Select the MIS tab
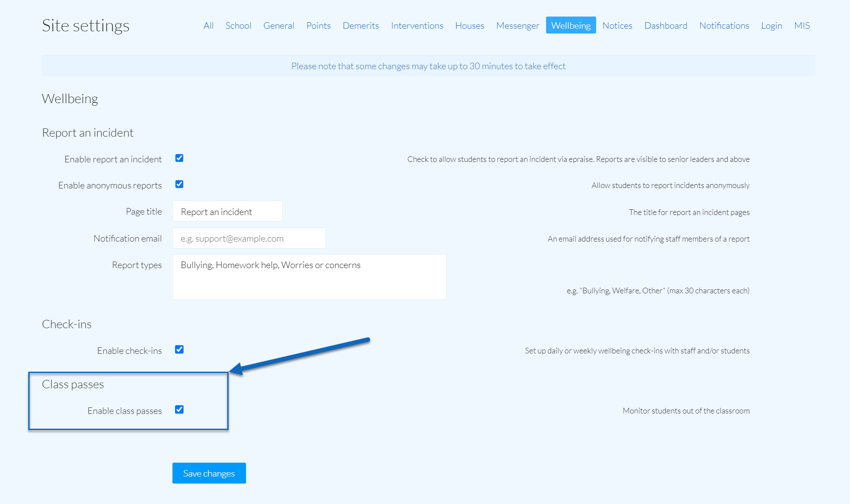Image resolution: width=850 pixels, height=504 pixels. pos(802,26)
